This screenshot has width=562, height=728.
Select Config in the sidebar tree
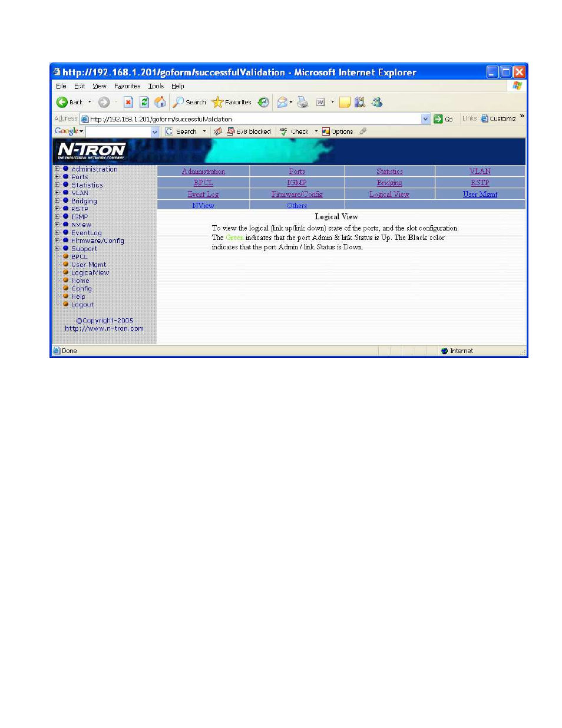click(x=81, y=288)
